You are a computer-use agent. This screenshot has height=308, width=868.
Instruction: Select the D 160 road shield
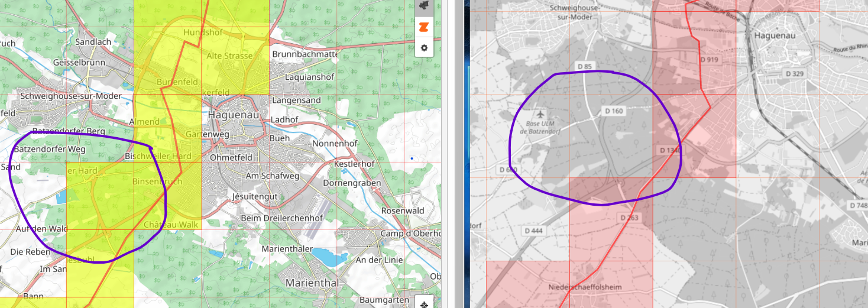click(x=614, y=111)
